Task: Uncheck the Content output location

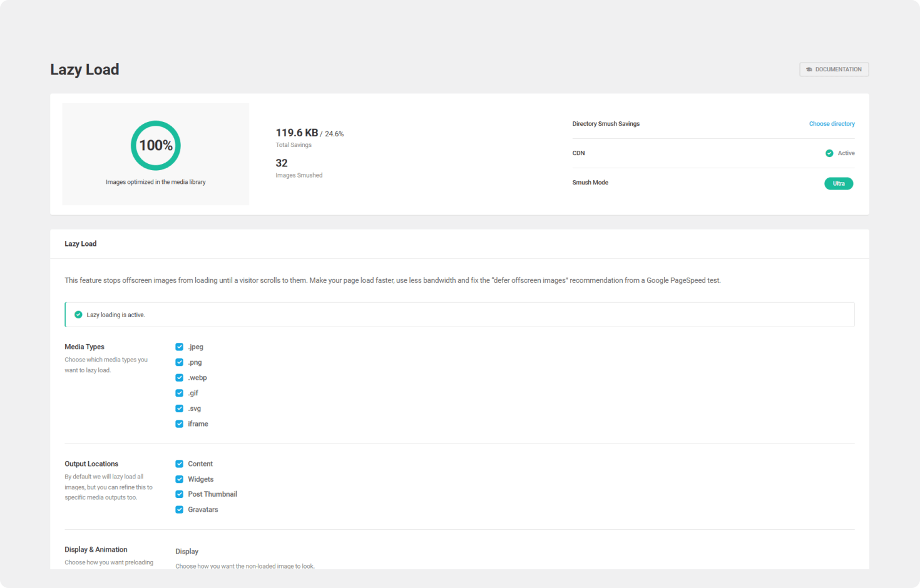Action: coord(180,464)
